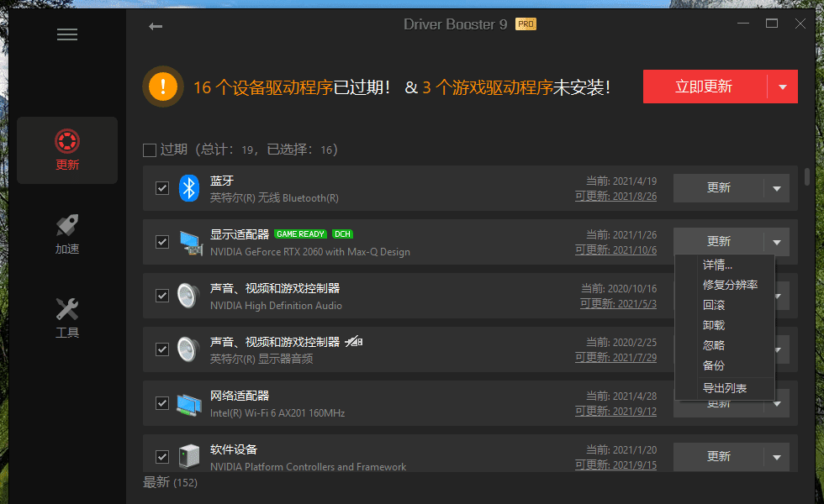Click the GAME READY badge
This screenshot has width=824, height=504.
301,234
